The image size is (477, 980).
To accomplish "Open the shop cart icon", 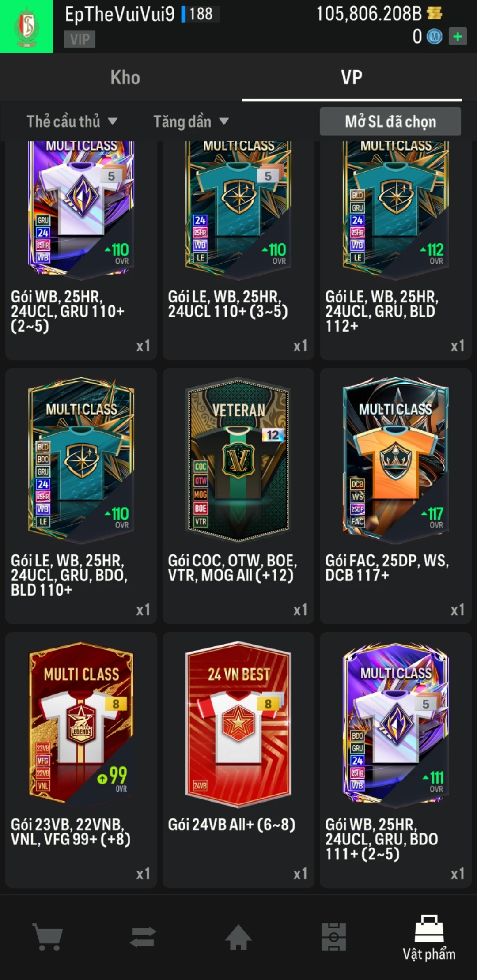I will (x=48, y=937).
